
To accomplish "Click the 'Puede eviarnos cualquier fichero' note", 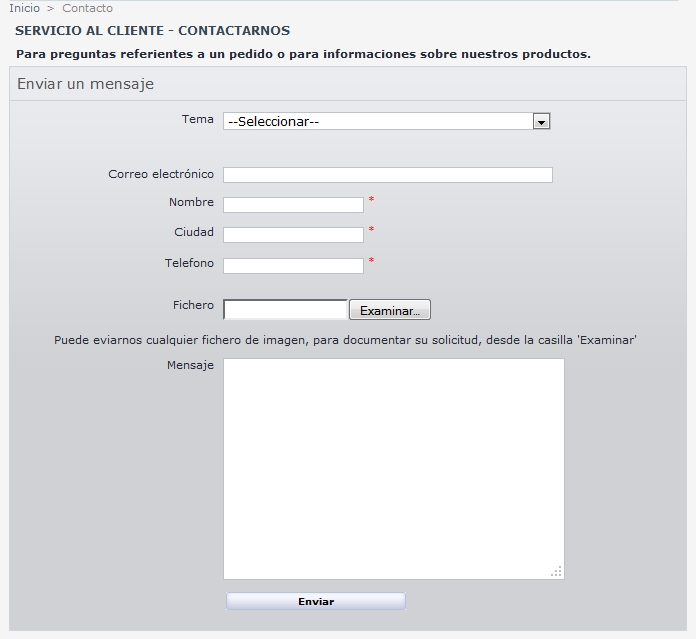I will (345, 340).
